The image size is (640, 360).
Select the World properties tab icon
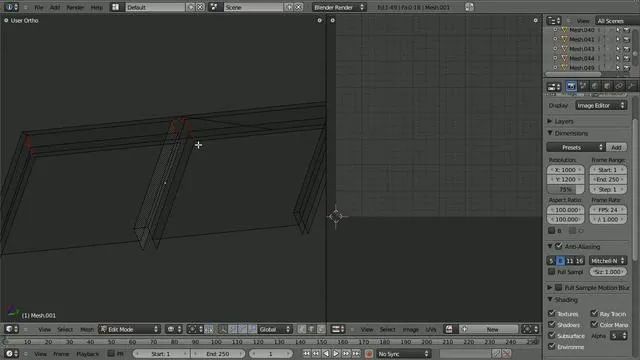tap(595, 86)
